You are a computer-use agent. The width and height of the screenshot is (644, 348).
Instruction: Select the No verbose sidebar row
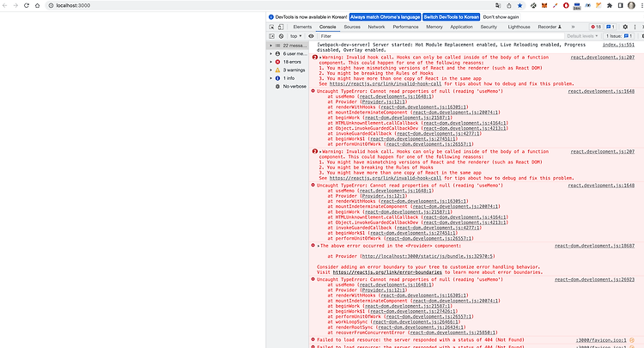coord(288,86)
